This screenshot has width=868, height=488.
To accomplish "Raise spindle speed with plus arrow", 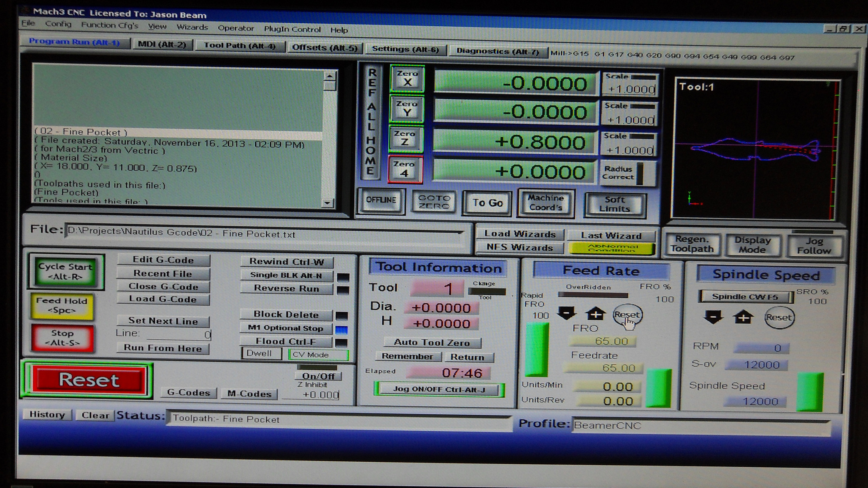I will tap(743, 317).
